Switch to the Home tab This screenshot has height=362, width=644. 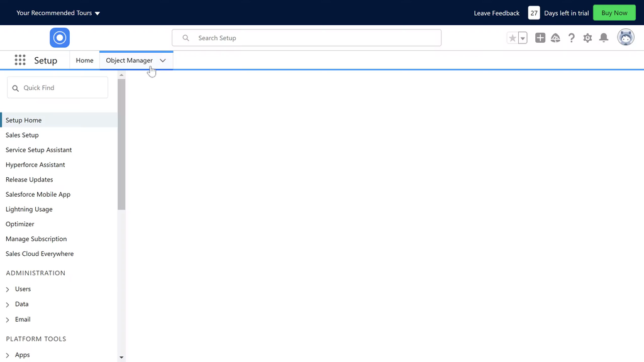coord(84,60)
